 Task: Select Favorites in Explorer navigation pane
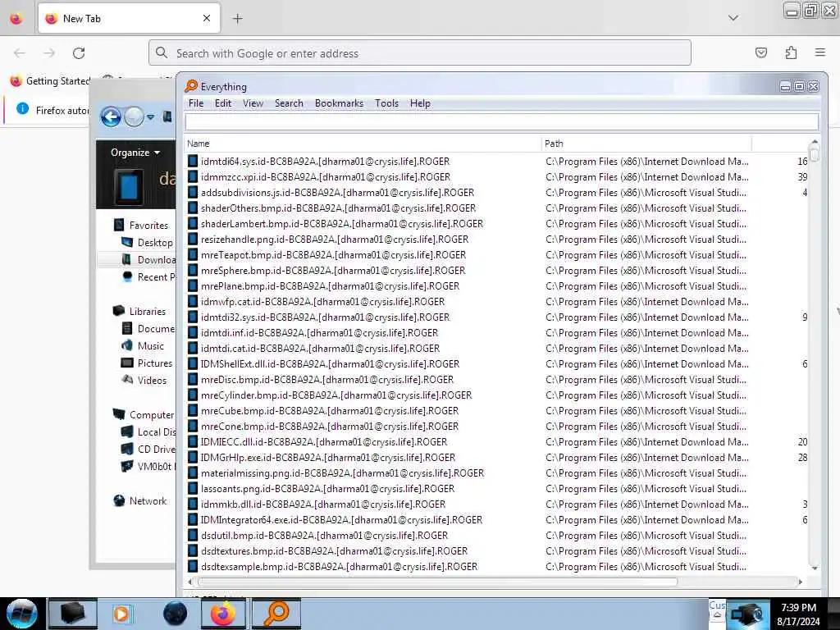[148, 226]
